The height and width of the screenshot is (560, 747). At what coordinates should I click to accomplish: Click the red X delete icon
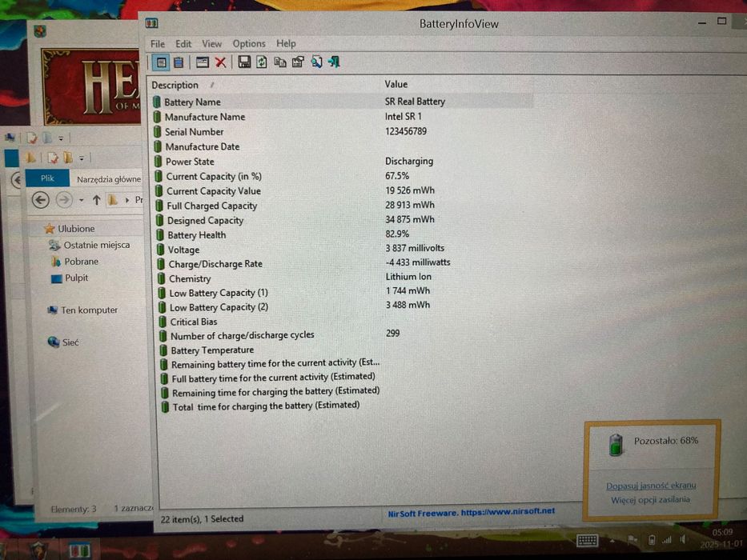tap(220, 62)
